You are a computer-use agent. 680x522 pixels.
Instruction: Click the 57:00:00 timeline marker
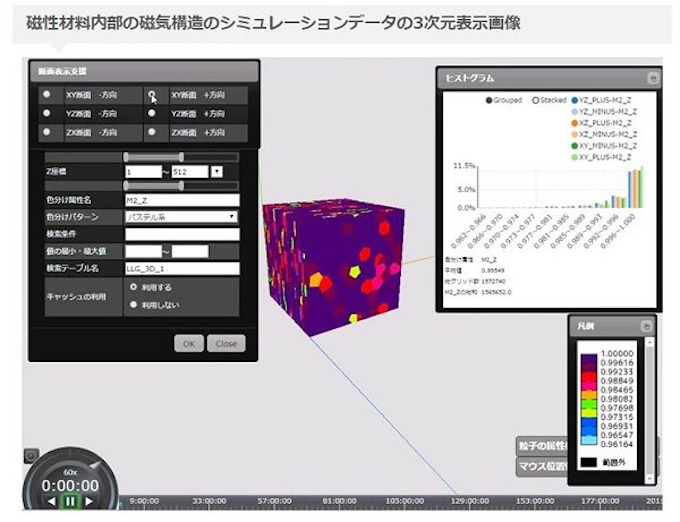click(x=273, y=502)
